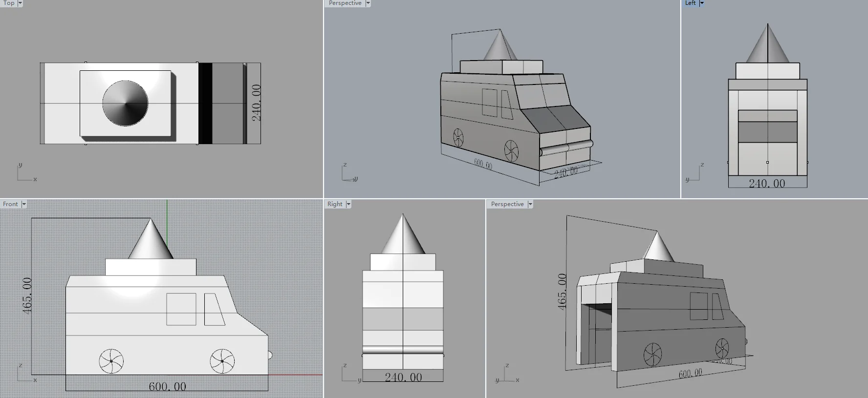The height and width of the screenshot is (398, 868).
Task: Select the slanted window in Front viewport
Action: pyautogui.click(x=214, y=309)
